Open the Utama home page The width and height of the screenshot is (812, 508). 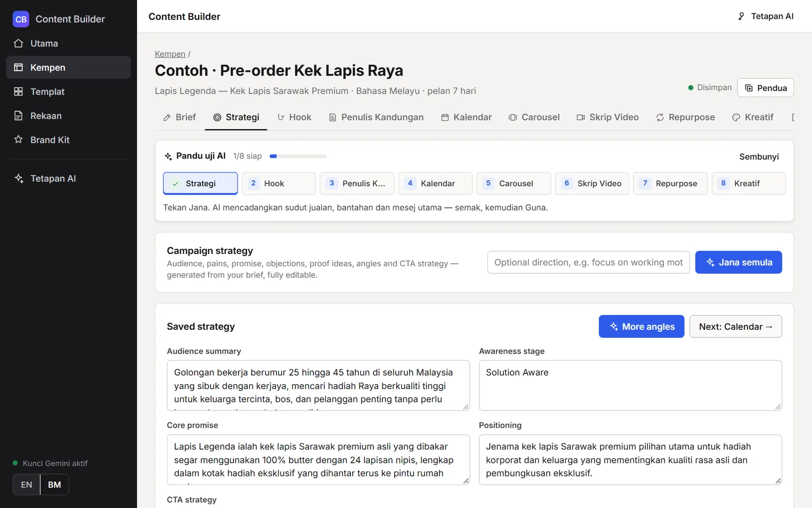[69, 43]
